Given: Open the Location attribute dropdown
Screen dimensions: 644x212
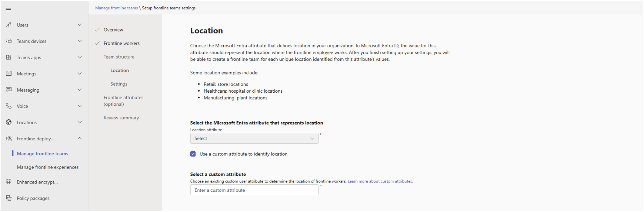Looking at the screenshot, I should pyautogui.click(x=254, y=138).
